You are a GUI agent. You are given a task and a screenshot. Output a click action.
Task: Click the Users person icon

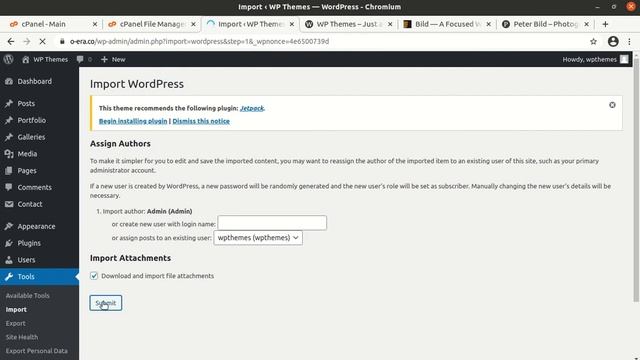tap(9, 260)
